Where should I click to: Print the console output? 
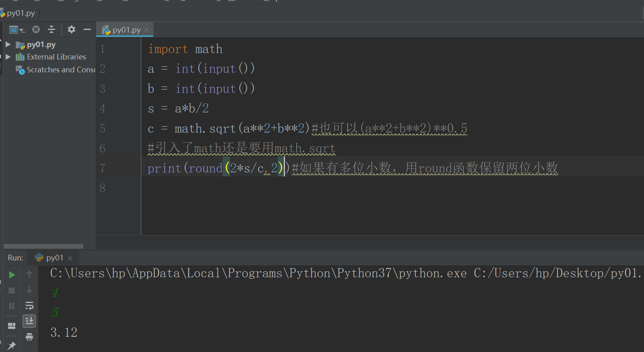29,336
